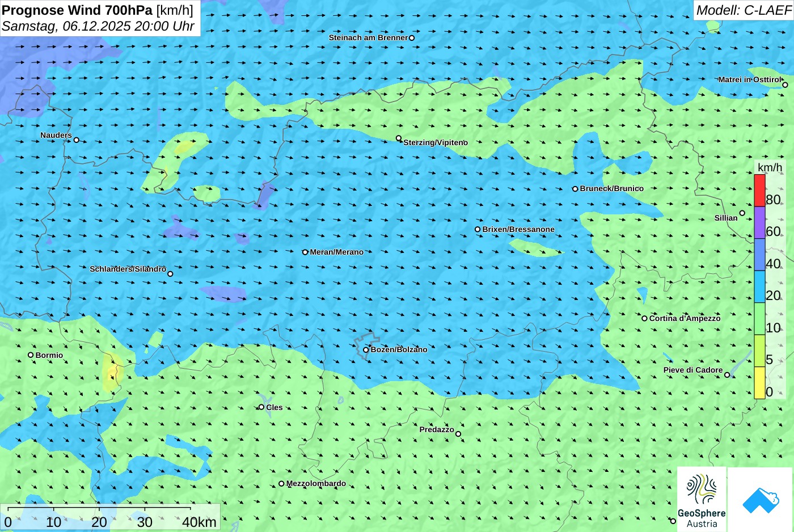This screenshot has width=794, height=532.
Task: Click the 'km/h' legend heading
Action: [x=770, y=167]
